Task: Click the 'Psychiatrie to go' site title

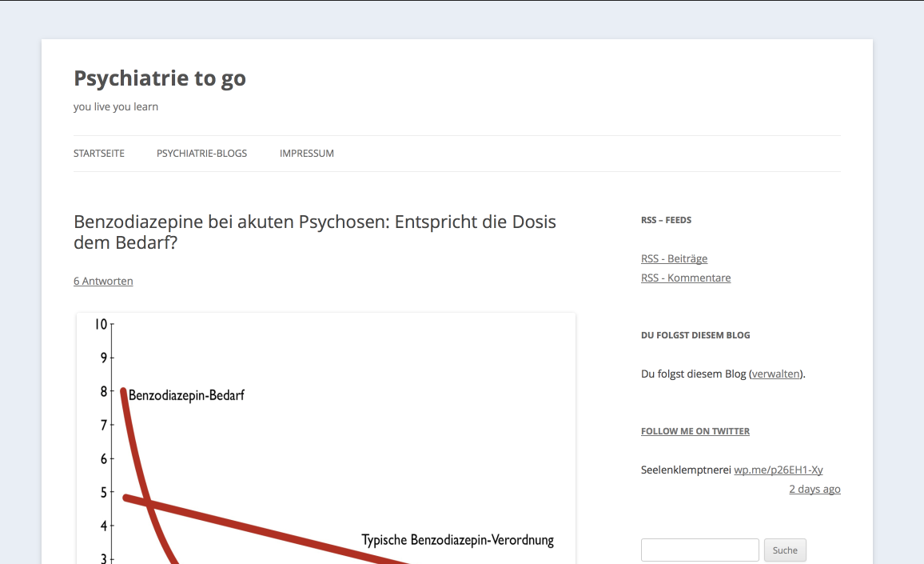Action: pos(160,78)
